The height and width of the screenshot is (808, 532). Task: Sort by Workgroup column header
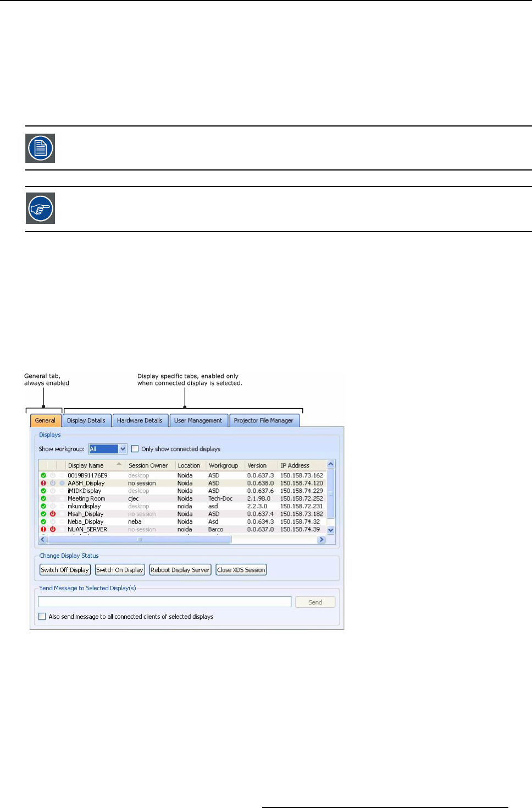(x=224, y=465)
